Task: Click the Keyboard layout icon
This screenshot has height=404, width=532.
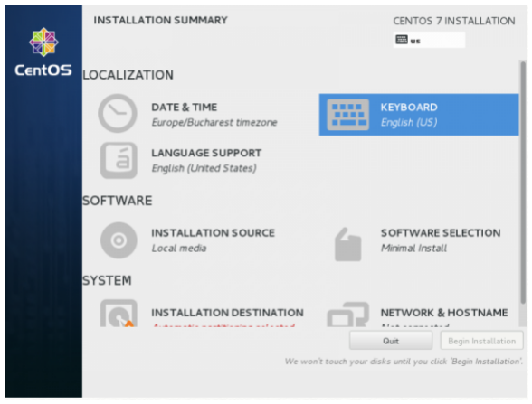Action: pyautogui.click(x=347, y=115)
